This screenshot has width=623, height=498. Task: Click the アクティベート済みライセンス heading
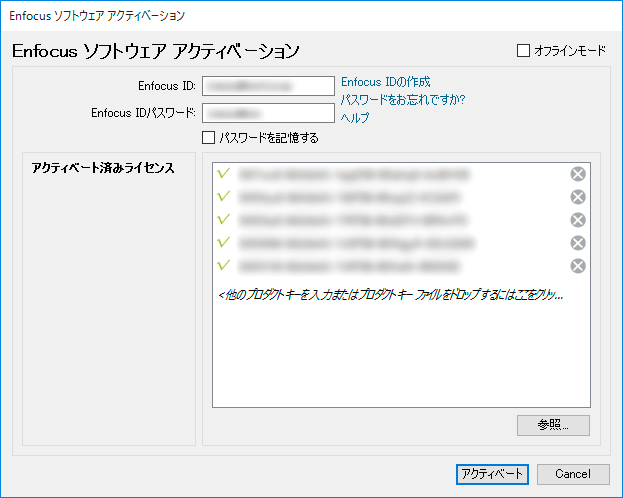(103, 168)
